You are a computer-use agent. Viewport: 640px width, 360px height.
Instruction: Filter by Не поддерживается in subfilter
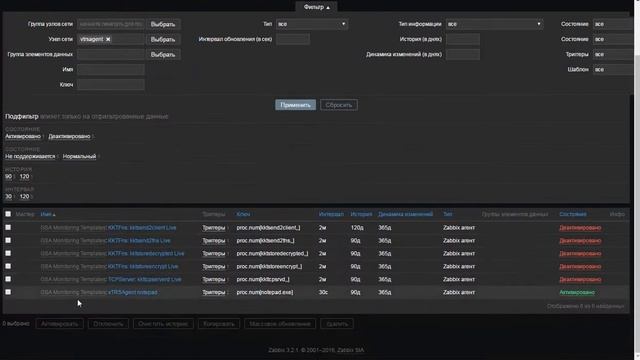30,156
